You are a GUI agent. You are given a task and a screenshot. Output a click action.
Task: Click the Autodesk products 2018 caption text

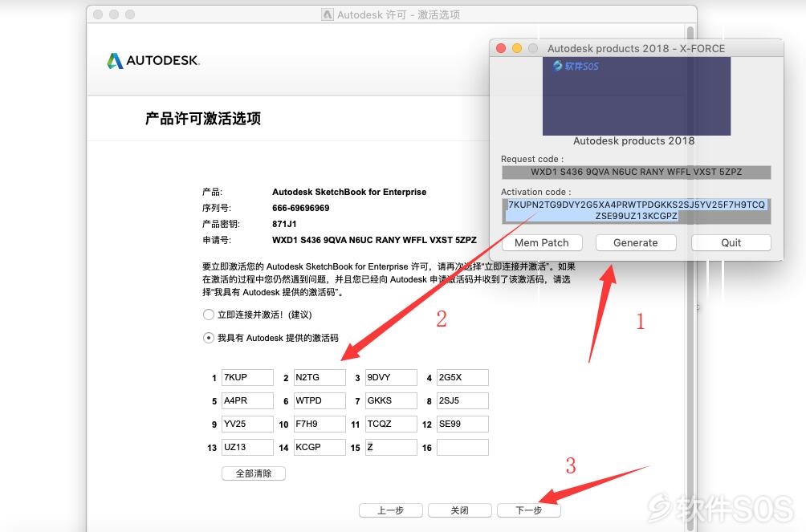click(x=633, y=141)
